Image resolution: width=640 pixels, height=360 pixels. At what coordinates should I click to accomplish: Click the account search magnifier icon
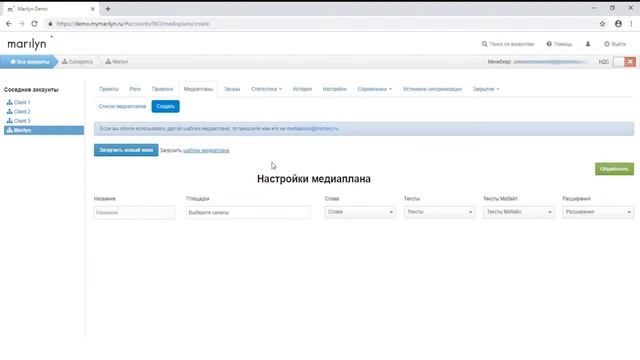(484, 44)
